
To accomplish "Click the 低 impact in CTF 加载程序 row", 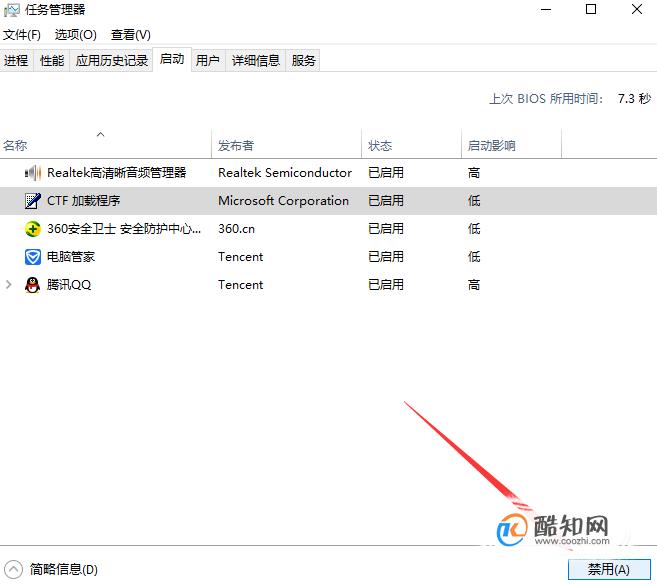I will click(x=474, y=201).
